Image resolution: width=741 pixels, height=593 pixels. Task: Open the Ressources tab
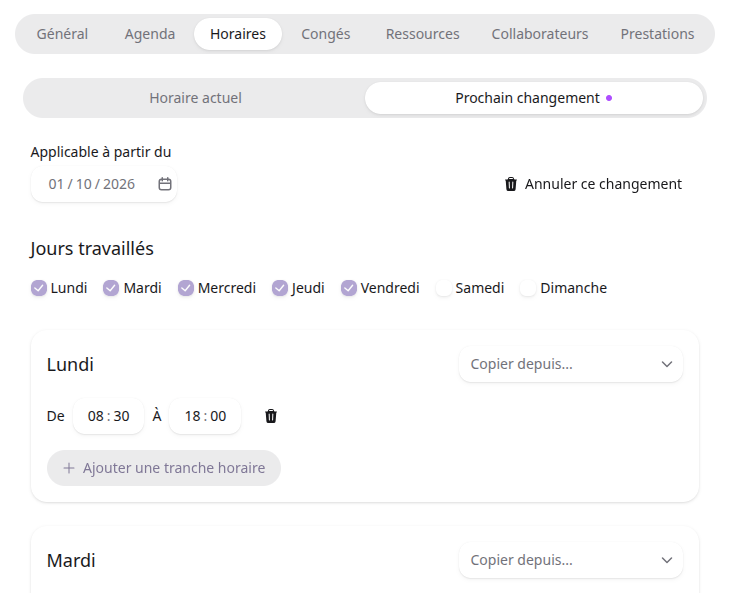tap(422, 34)
